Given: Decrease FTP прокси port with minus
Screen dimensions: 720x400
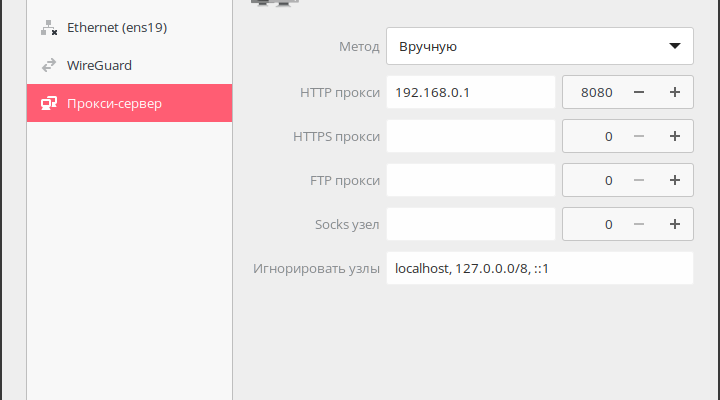Looking at the screenshot, I should coord(638,180).
